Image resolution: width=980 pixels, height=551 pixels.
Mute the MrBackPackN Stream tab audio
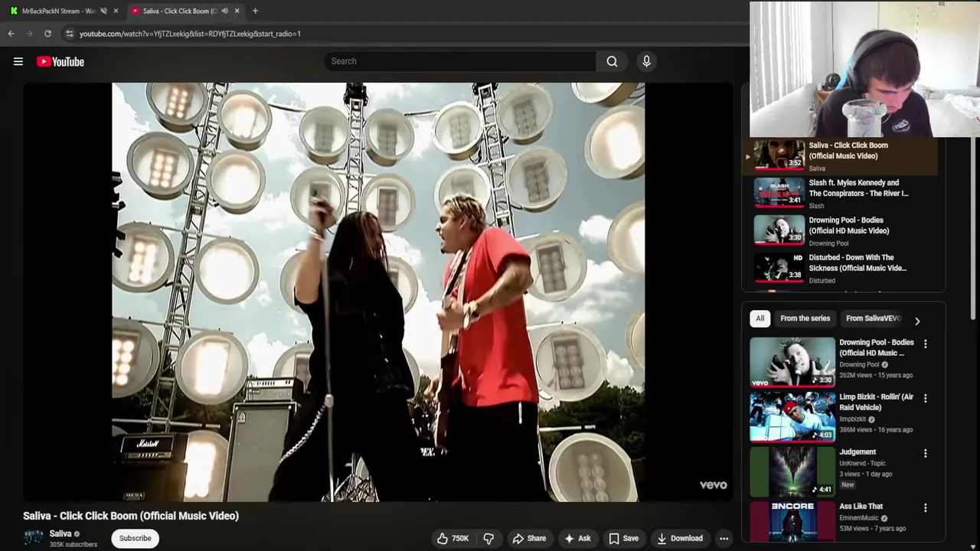coord(103,11)
